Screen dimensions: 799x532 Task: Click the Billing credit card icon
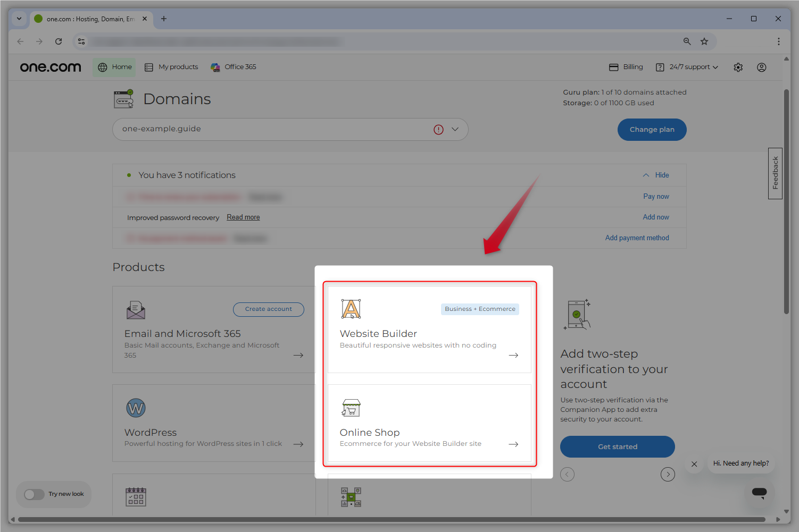click(613, 66)
